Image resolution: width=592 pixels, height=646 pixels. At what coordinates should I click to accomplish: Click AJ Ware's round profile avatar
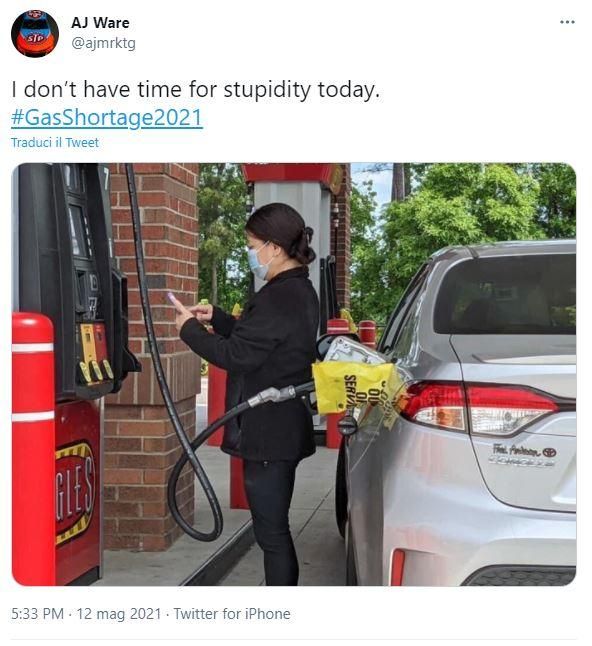(35, 33)
